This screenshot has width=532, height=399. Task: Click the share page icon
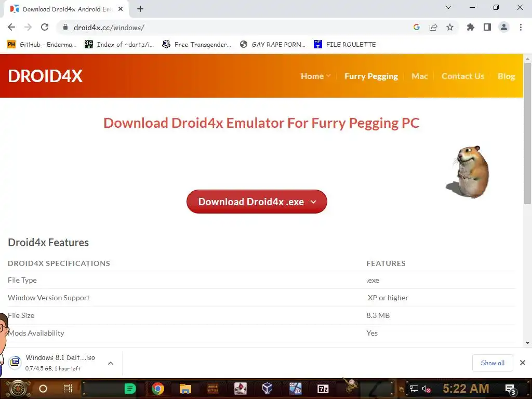pyautogui.click(x=433, y=27)
